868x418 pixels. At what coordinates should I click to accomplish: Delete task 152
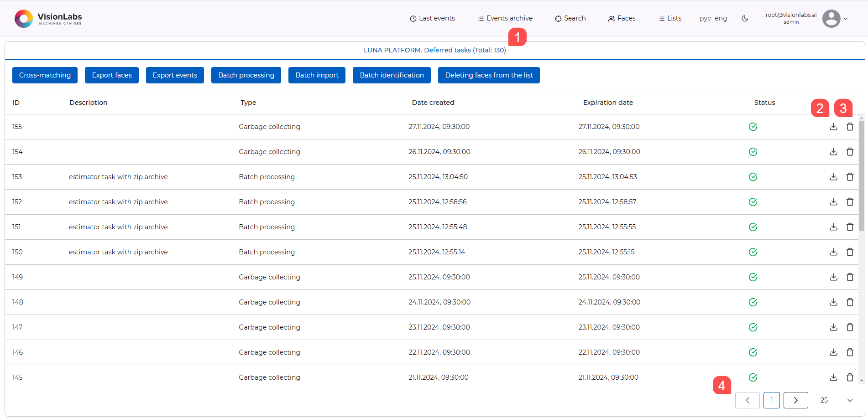pyautogui.click(x=850, y=202)
